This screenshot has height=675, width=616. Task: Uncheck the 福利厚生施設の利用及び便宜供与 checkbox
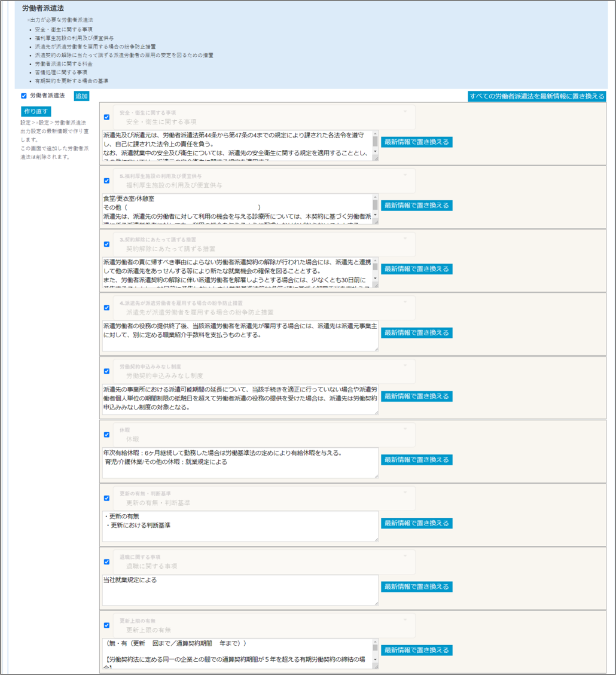(107, 181)
